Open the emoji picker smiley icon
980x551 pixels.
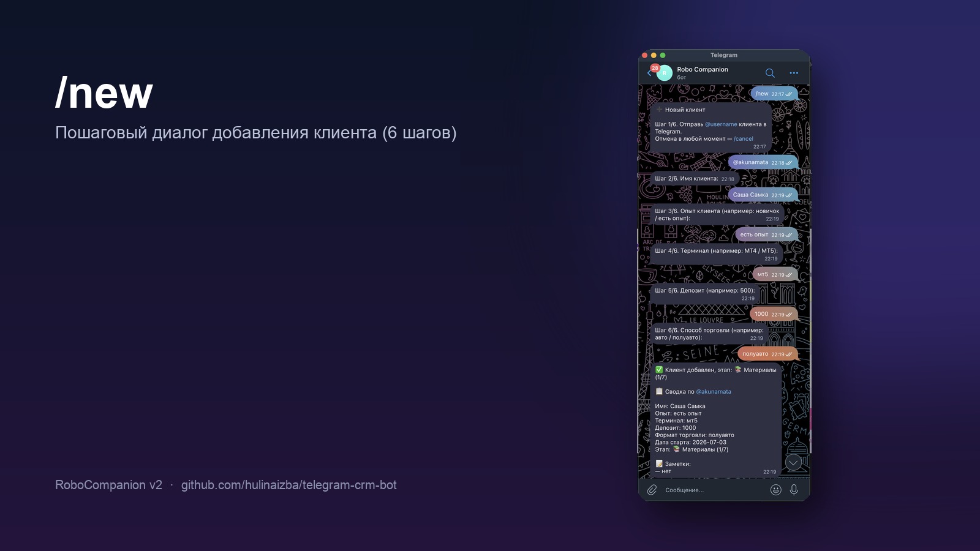(x=775, y=490)
